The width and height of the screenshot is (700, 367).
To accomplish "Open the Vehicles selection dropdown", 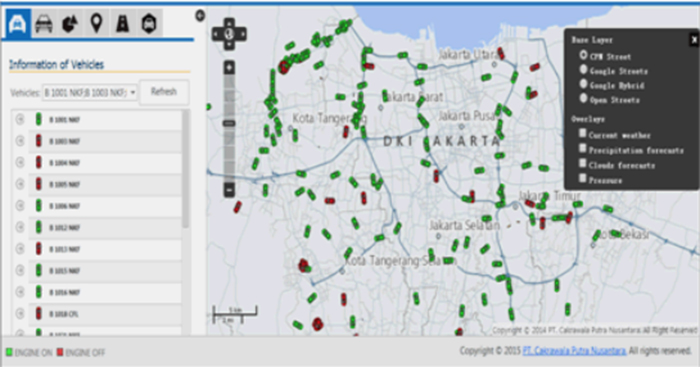I will click(90, 92).
